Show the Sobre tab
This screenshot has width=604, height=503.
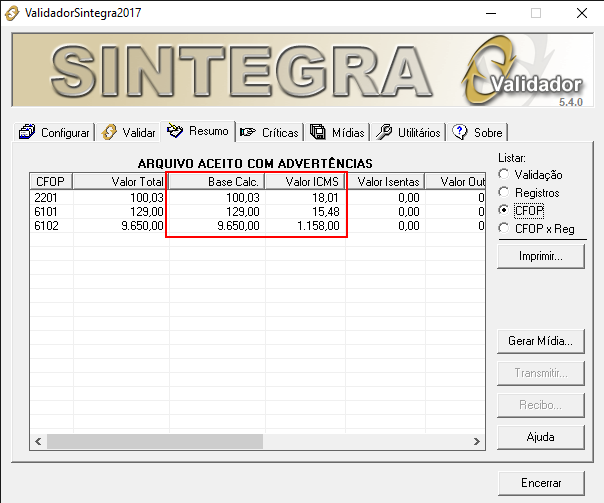coord(478,132)
